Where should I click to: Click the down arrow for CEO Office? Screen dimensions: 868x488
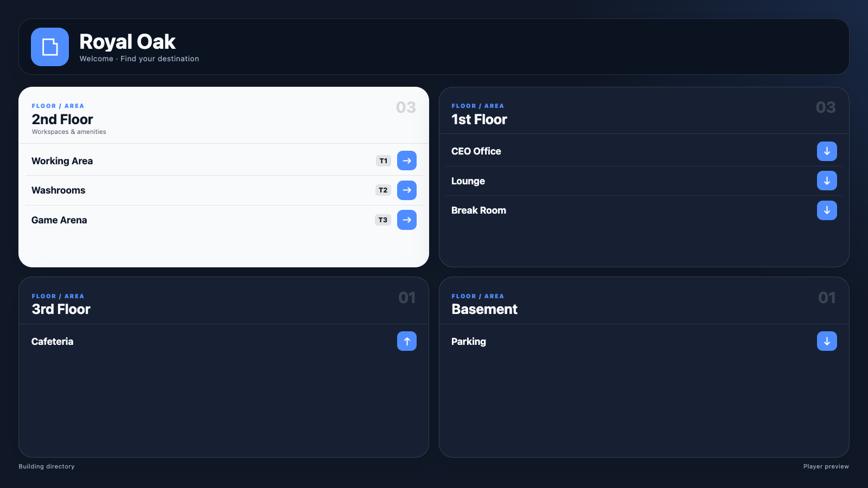[827, 151]
